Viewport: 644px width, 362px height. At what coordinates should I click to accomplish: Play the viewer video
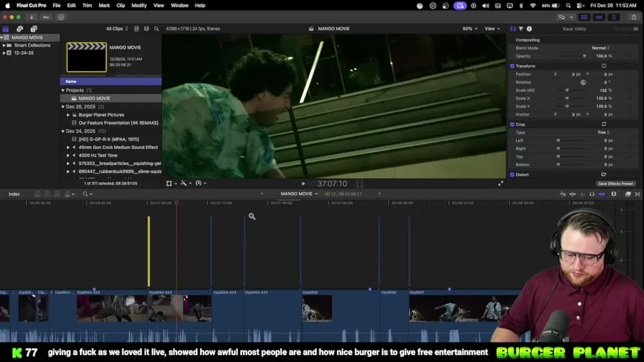303,184
